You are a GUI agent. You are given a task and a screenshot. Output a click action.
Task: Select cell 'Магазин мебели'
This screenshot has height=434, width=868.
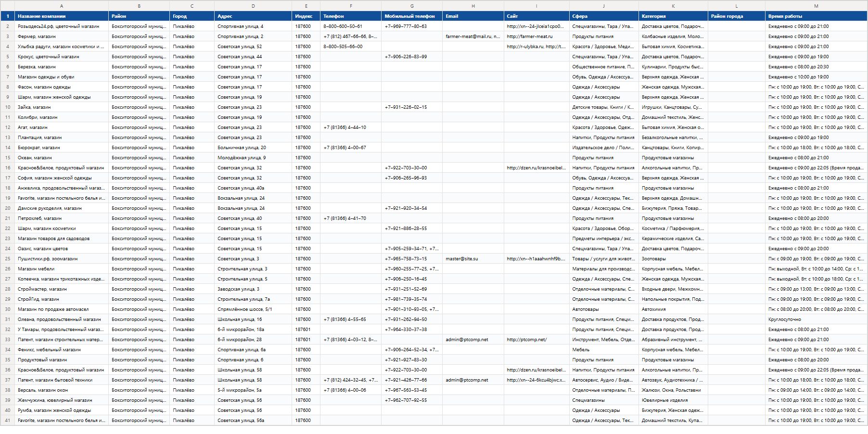[x=62, y=269]
